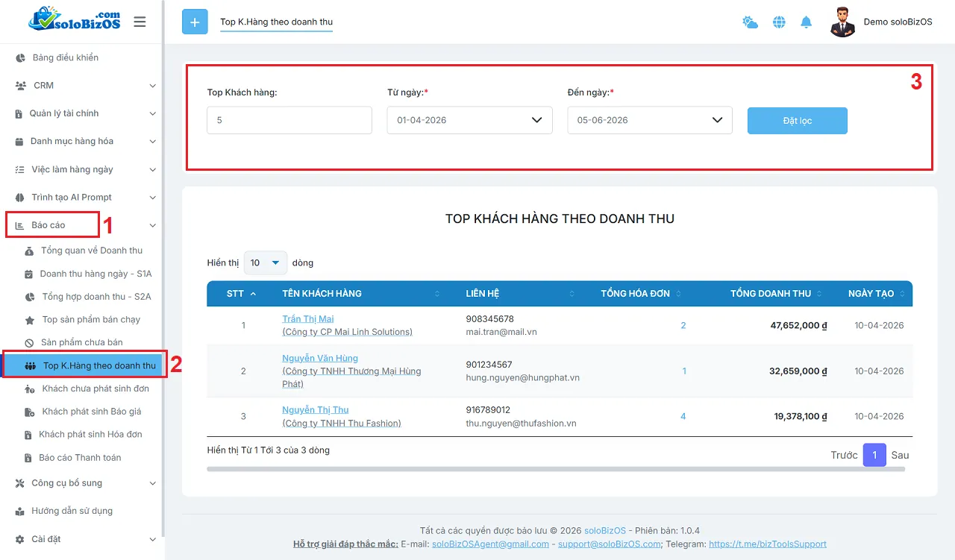Click the Đặt lọc filter button
The width and height of the screenshot is (955, 560).
pos(798,121)
